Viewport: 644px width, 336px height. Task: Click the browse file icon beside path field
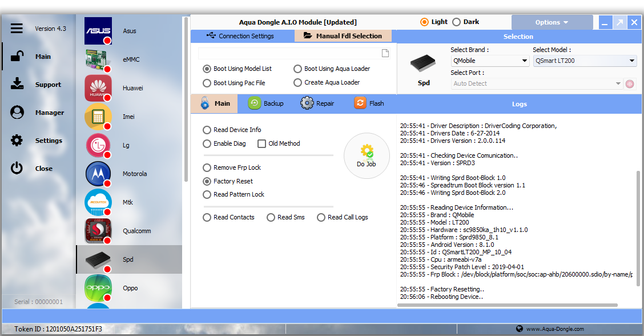tap(385, 53)
